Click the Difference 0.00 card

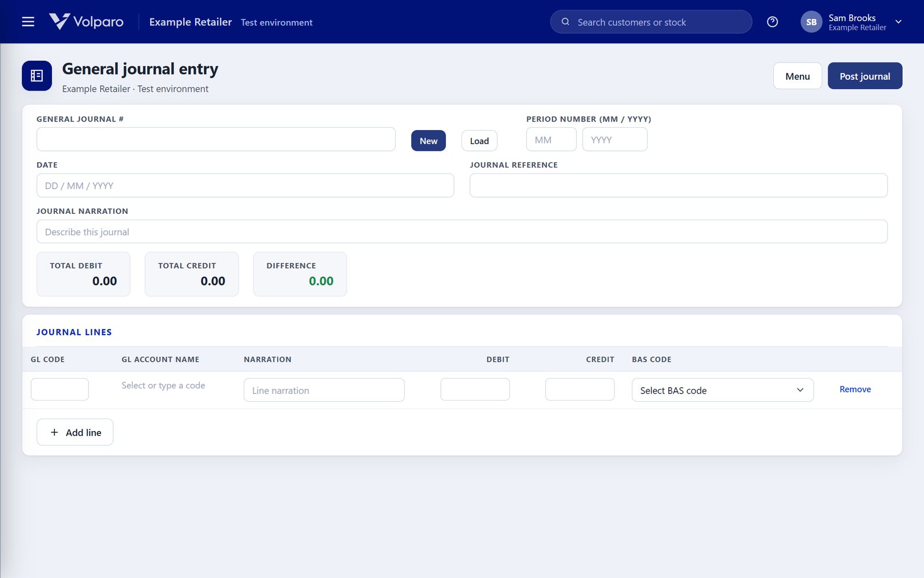300,274
